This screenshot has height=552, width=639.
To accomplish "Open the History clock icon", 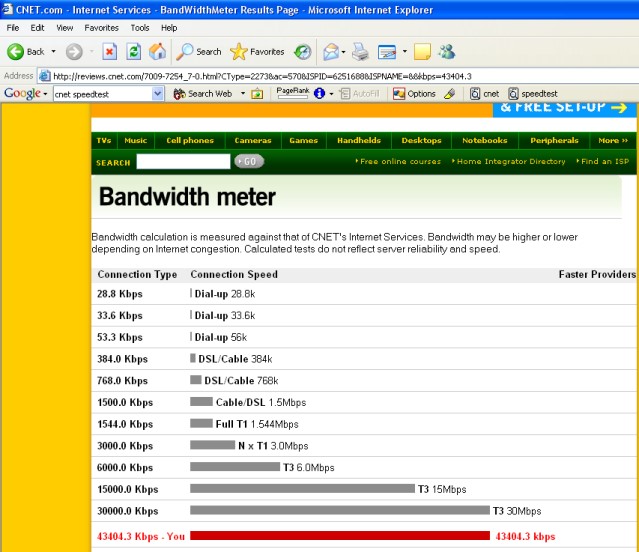I will [303, 52].
